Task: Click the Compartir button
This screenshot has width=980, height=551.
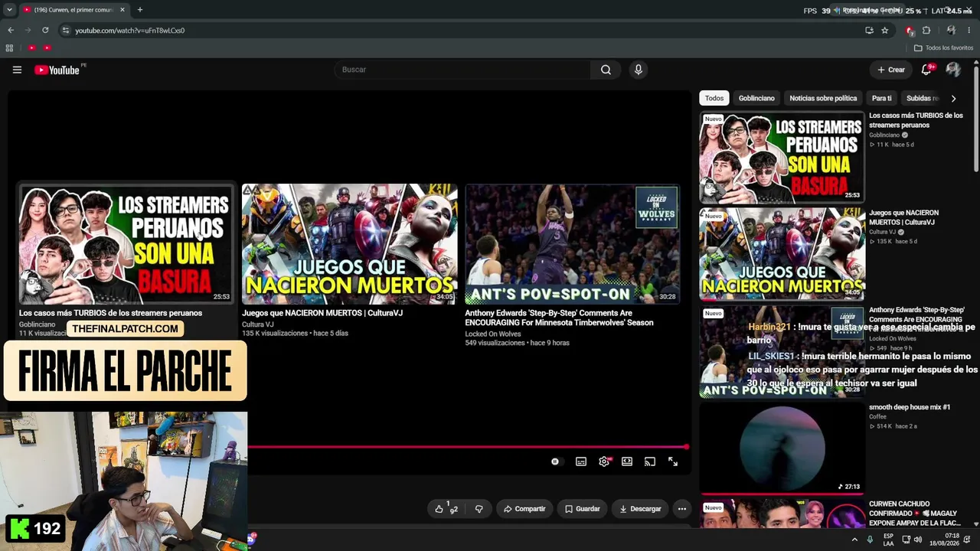Action: click(525, 509)
